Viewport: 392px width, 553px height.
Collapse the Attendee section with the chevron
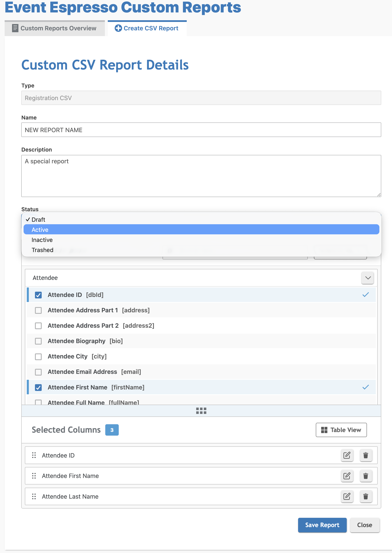(x=367, y=278)
